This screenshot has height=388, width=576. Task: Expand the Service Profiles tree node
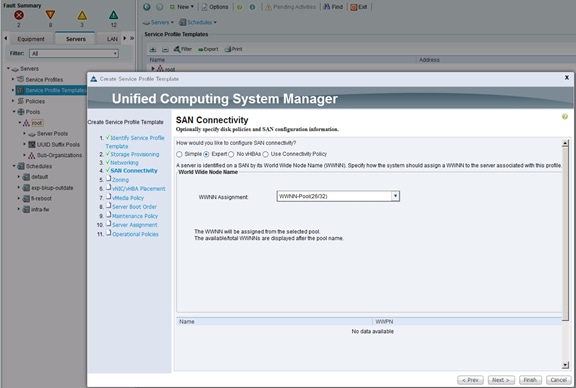[x=13, y=79]
